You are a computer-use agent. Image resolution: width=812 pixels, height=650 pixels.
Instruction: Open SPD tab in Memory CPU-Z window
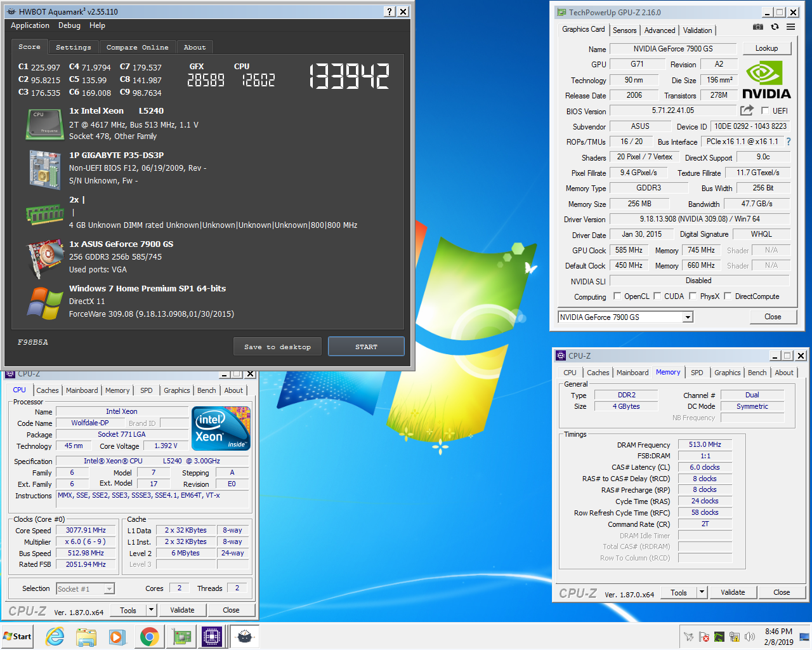click(697, 373)
